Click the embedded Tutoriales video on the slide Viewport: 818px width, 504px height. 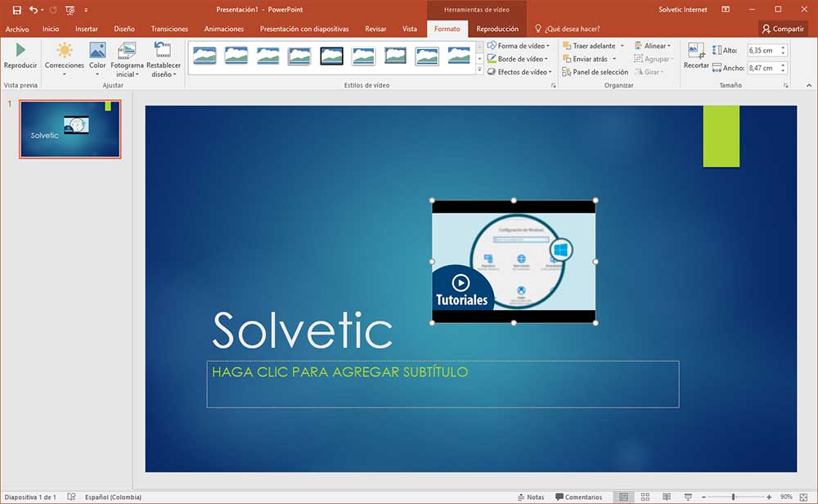pyautogui.click(x=514, y=261)
